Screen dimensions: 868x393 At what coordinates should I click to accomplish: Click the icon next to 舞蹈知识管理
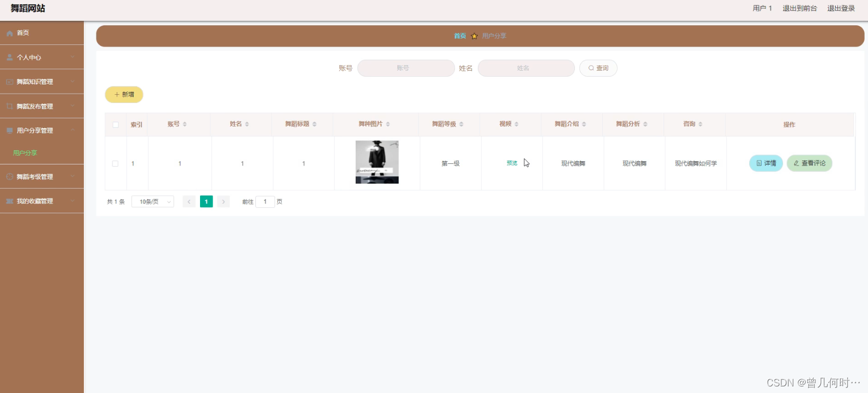tap(10, 82)
